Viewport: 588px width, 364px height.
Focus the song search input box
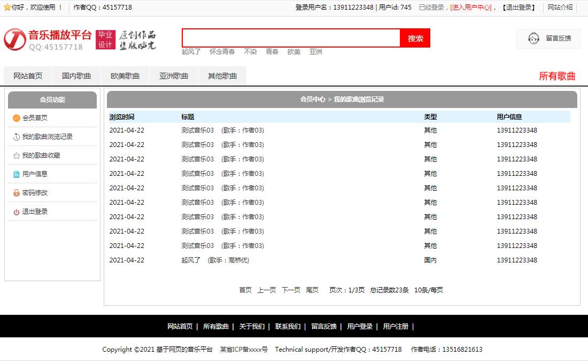pyautogui.click(x=291, y=38)
